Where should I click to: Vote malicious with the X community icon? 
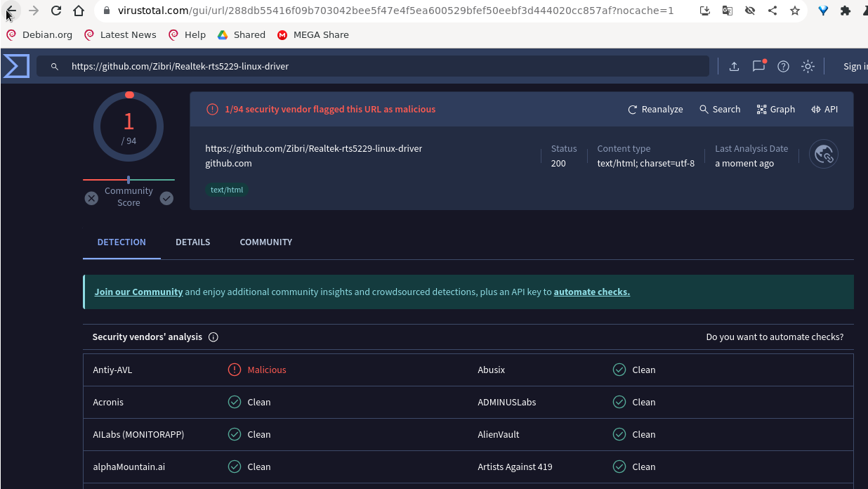coord(91,198)
